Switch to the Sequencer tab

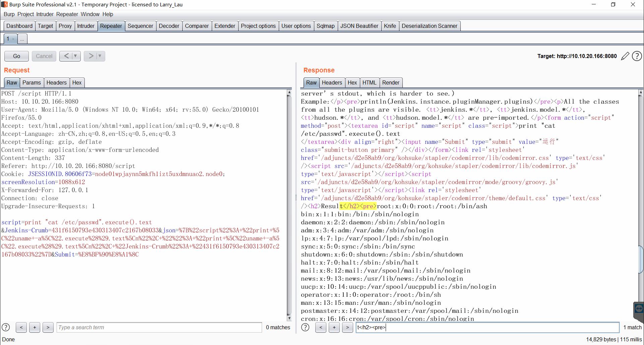[x=140, y=26]
